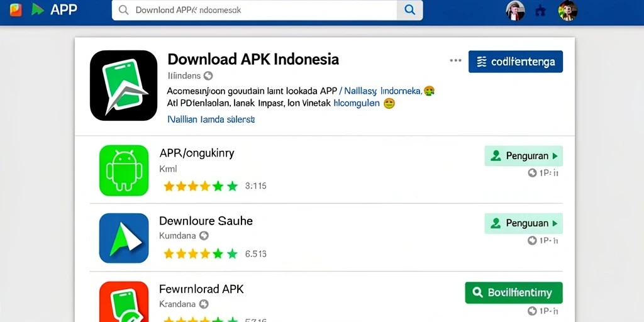Image resolution: width=644 pixels, height=322 pixels.
Task: Click globe icon next to Ilindens
Action: (208, 75)
